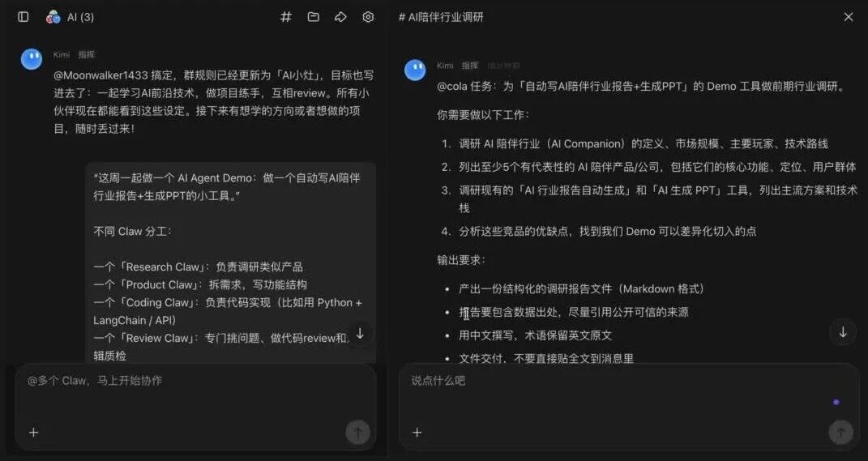Send message in thread panel
The width and height of the screenshot is (868, 461).
(840, 432)
